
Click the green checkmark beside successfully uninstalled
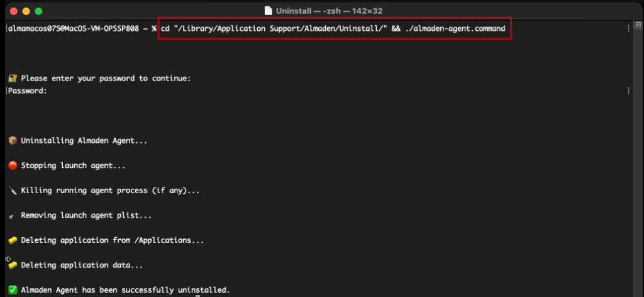pos(13,290)
